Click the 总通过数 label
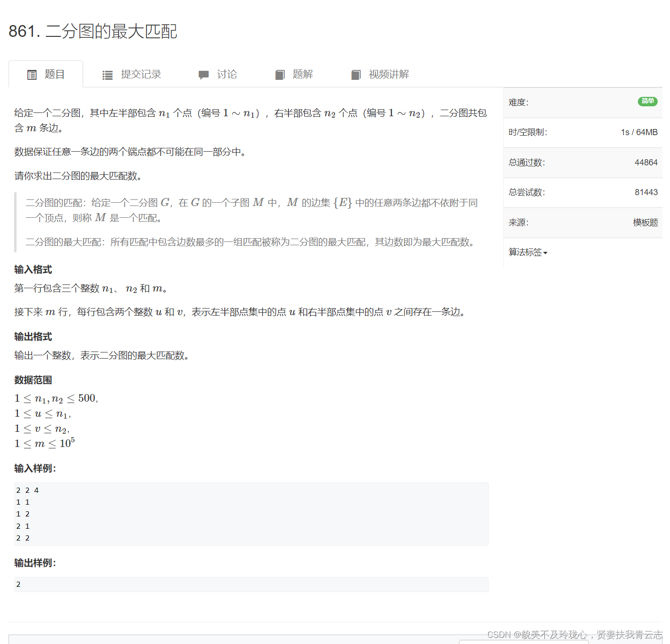 [527, 163]
